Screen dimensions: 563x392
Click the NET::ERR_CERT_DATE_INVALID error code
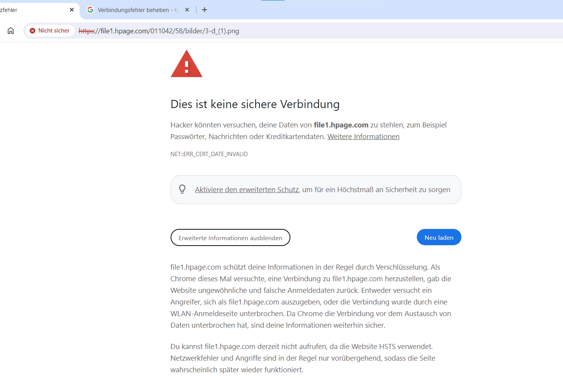click(209, 154)
